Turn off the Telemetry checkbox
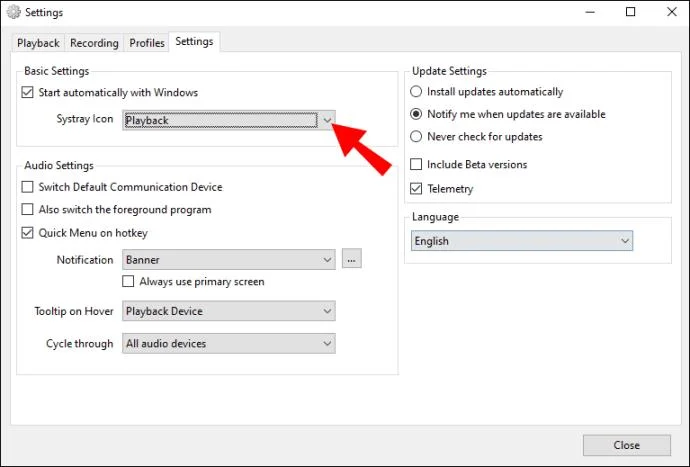690x467 pixels. click(x=416, y=189)
